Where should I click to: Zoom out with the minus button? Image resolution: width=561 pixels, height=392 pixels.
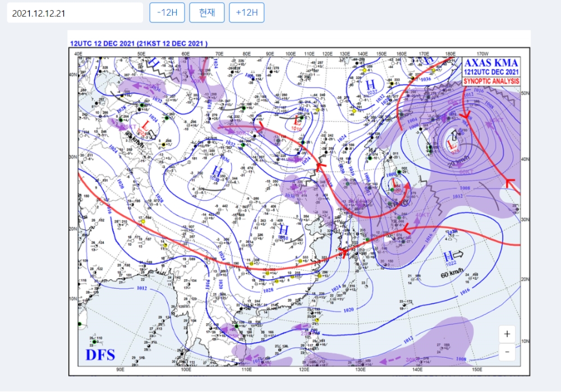(x=507, y=352)
